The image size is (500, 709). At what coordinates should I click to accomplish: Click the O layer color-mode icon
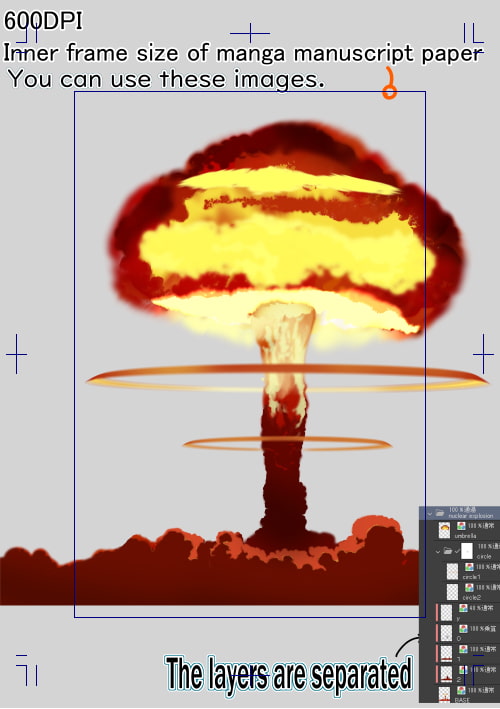[463, 629]
